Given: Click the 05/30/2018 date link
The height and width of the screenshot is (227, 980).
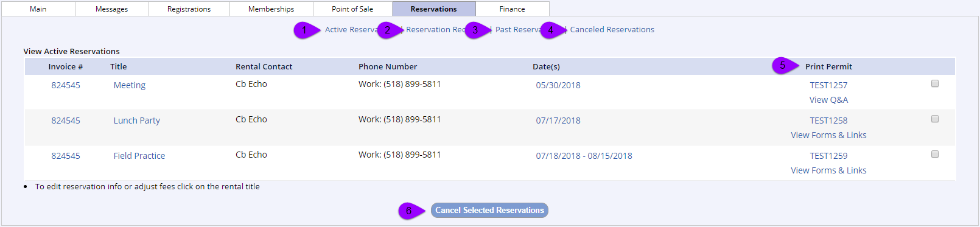Looking at the screenshot, I should coord(558,85).
